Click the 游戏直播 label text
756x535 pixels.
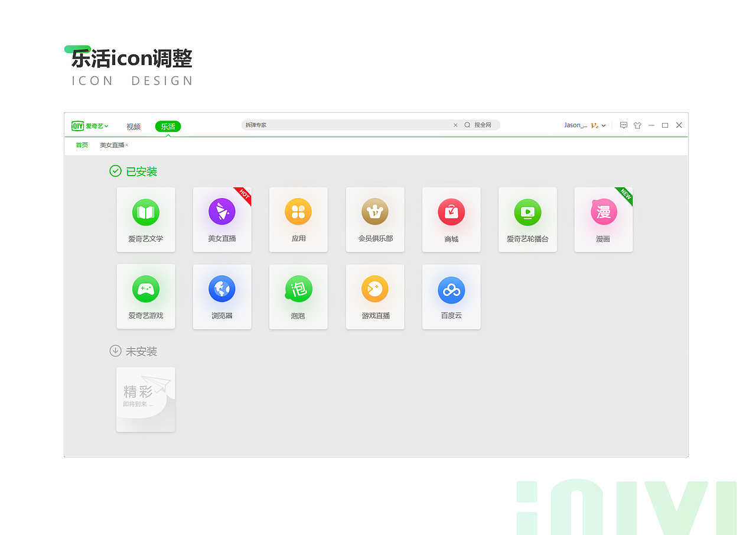coord(376,316)
